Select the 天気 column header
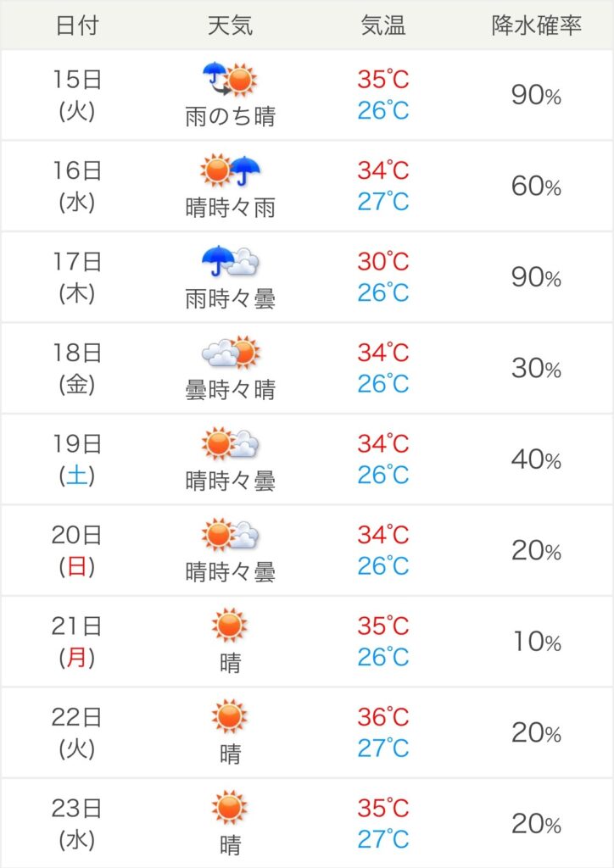Image resolution: width=614 pixels, height=868 pixels. click(231, 25)
